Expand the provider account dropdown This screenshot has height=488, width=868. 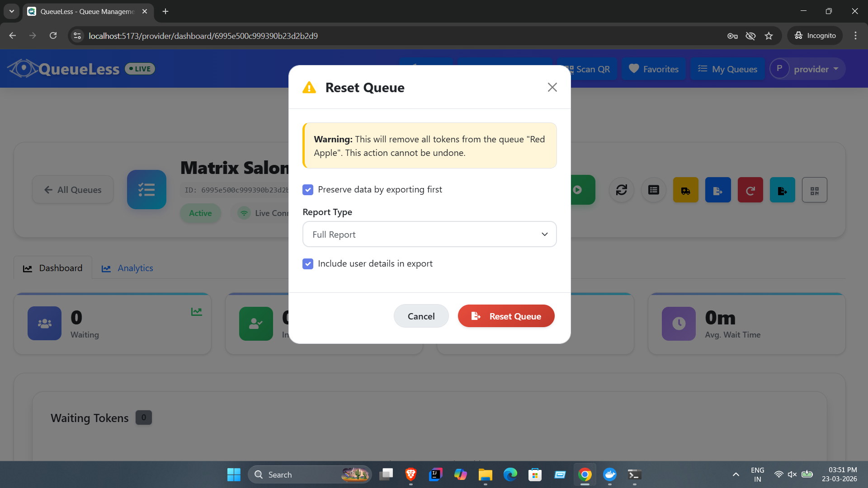pos(807,69)
